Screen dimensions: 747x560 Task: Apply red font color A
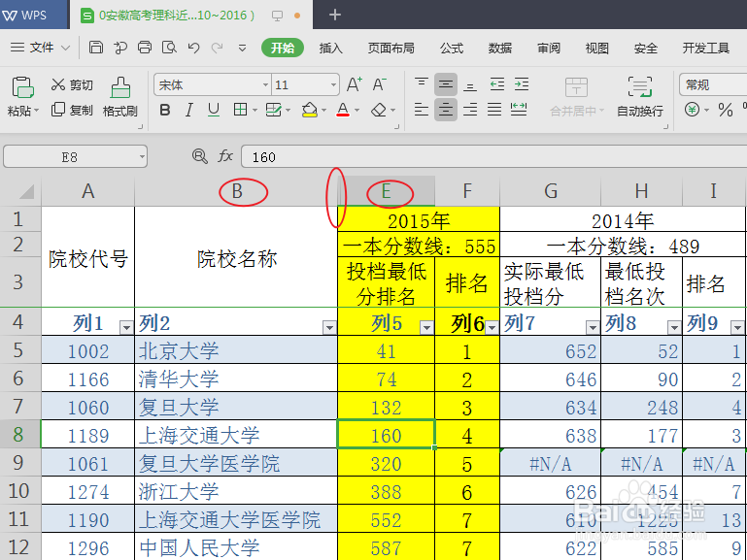(x=343, y=110)
